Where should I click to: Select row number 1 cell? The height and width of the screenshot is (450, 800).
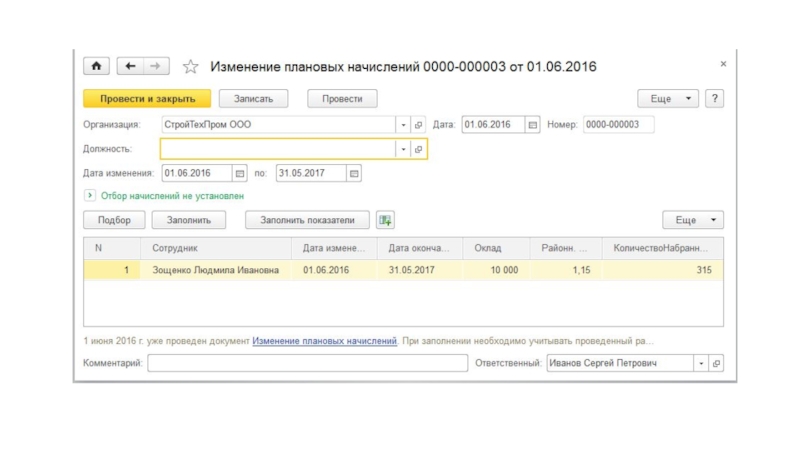pos(112,270)
